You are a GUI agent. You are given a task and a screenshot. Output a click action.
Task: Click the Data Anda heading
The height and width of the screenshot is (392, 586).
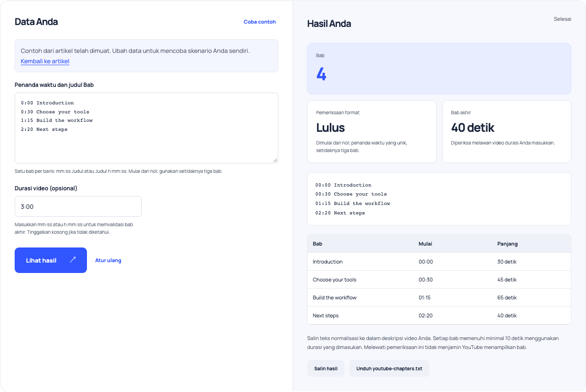click(x=36, y=22)
